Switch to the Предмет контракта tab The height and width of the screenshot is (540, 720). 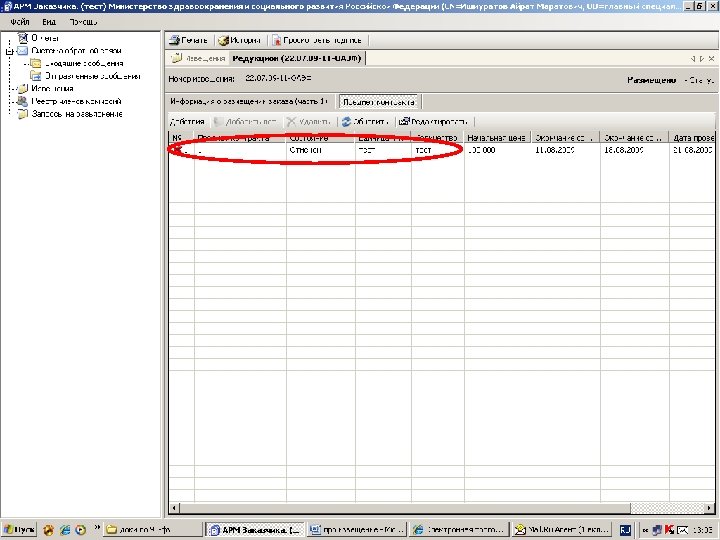click(x=378, y=102)
